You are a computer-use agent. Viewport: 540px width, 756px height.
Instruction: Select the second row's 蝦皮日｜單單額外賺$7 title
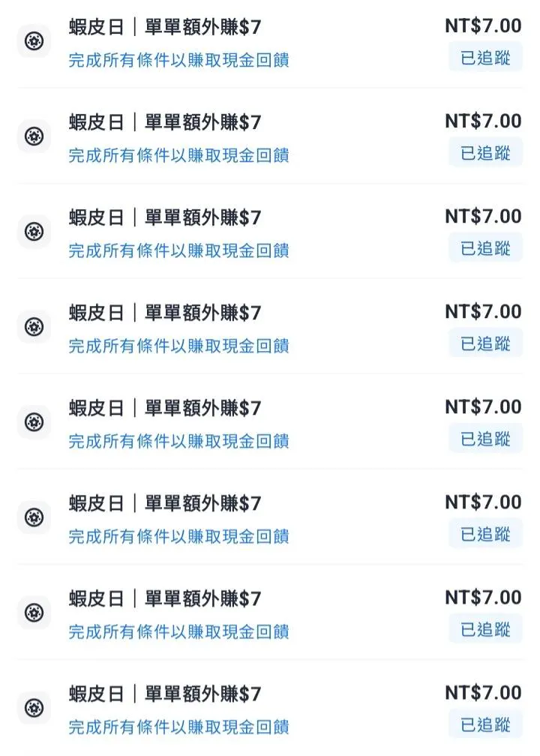[x=165, y=122]
